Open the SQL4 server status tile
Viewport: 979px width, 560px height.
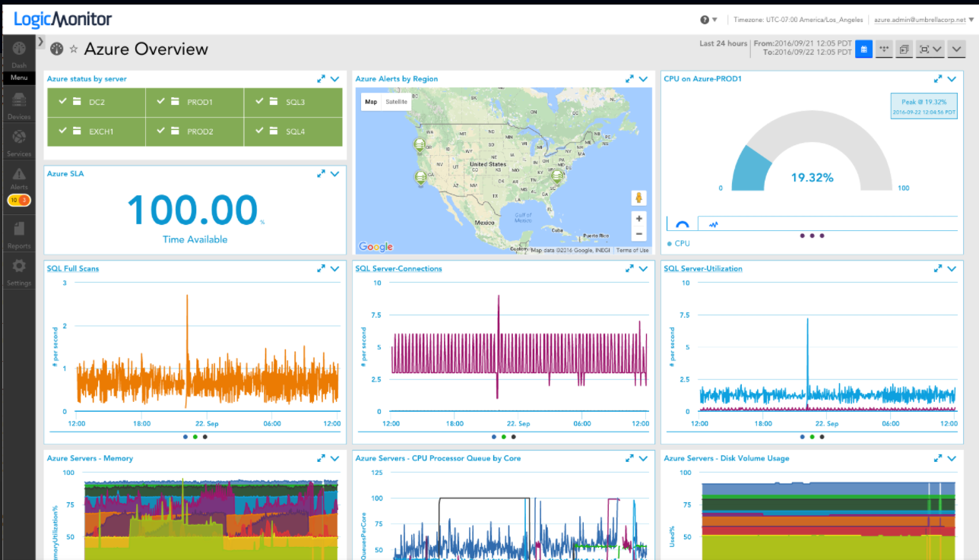coord(293,131)
